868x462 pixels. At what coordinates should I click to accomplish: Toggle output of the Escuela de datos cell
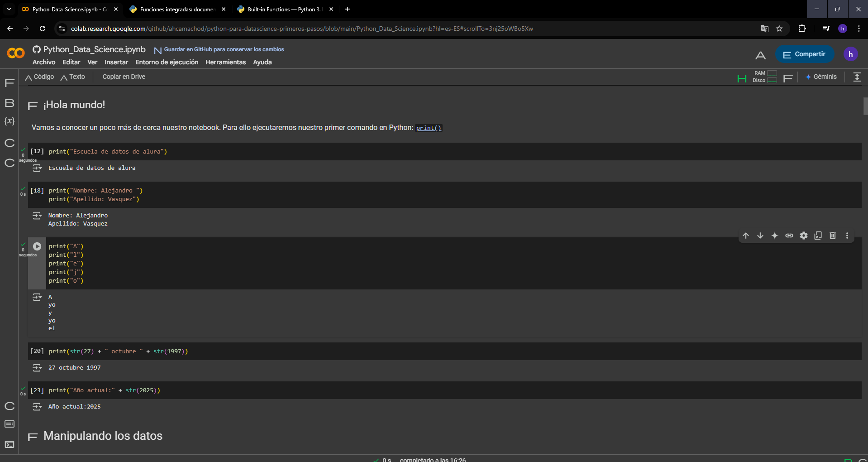pyautogui.click(x=37, y=168)
